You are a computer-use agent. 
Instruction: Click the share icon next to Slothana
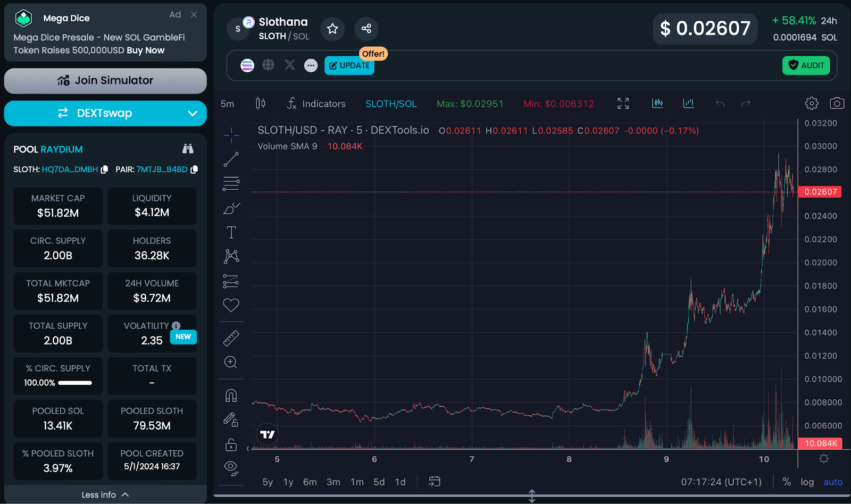[366, 29]
